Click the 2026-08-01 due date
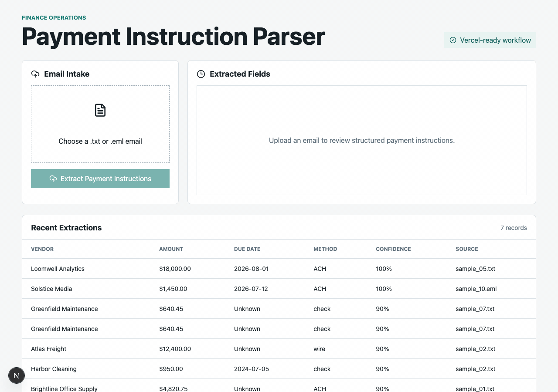This screenshot has height=392, width=558. (252, 269)
